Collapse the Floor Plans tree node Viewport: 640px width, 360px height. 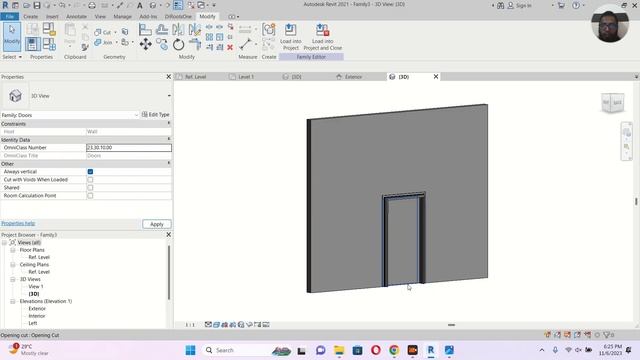pos(13,250)
